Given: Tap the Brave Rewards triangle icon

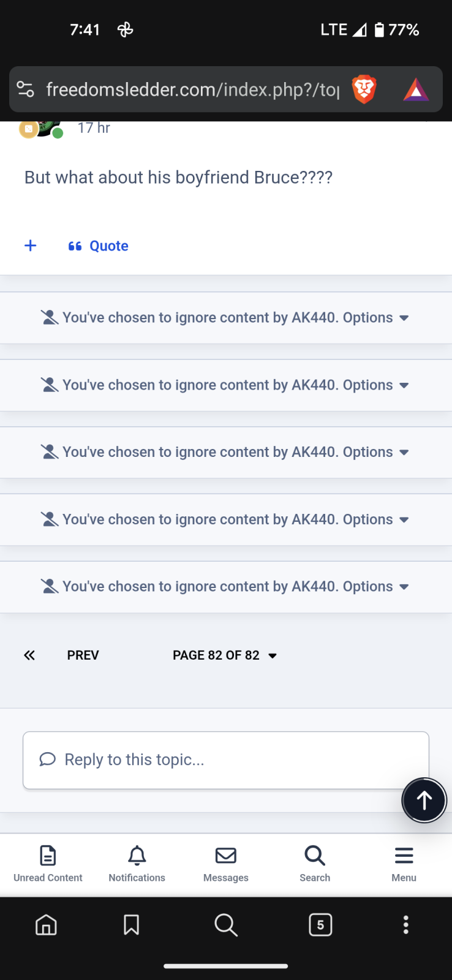Looking at the screenshot, I should pos(416,89).
